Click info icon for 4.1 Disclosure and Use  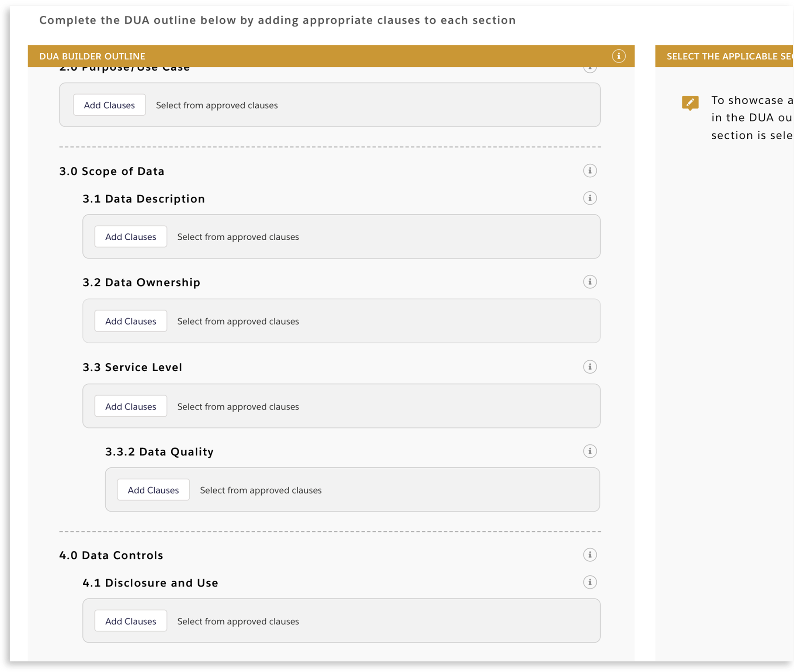[x=590, y=582]
